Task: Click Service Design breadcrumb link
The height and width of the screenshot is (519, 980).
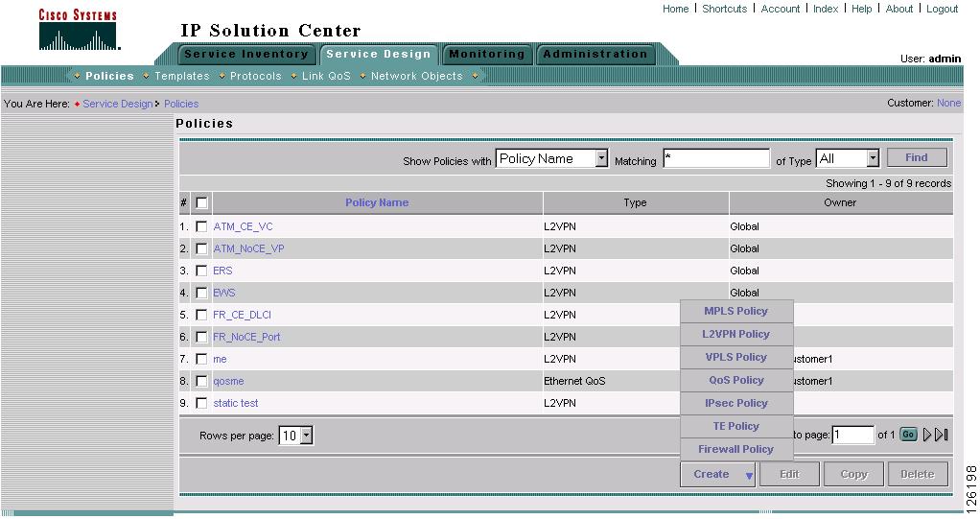Action: (x=118, y=104)
